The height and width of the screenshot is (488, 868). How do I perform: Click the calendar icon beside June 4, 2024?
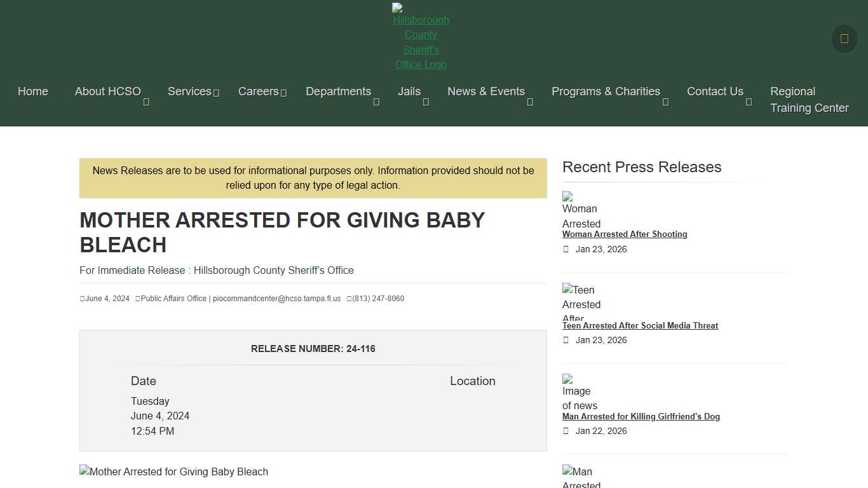click(x=82, y=298)
